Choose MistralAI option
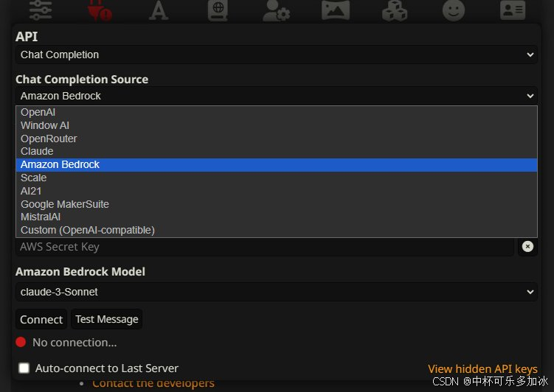The image size is (554, 392). point(277,217)
